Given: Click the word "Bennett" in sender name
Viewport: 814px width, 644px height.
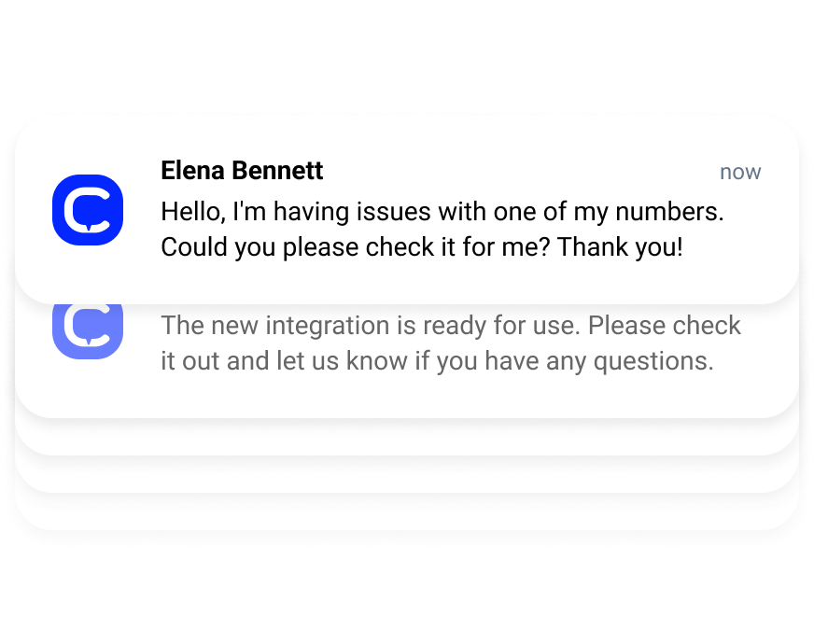Looking at the screenshot, I should click(x=276, y=171).
